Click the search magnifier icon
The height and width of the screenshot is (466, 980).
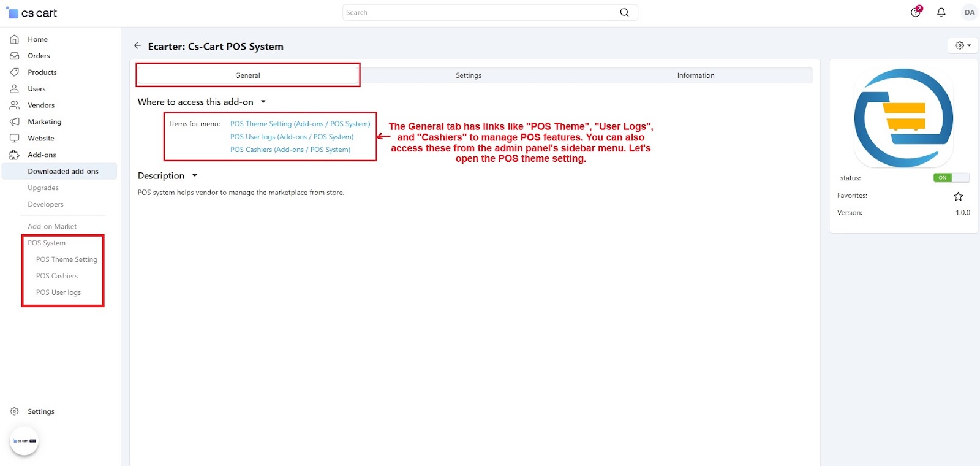pyautogui.click(x=624, y=12)
